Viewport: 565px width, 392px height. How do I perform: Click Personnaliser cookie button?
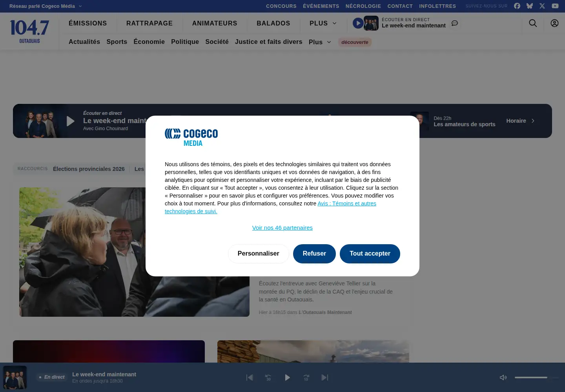tap(259, 254)
